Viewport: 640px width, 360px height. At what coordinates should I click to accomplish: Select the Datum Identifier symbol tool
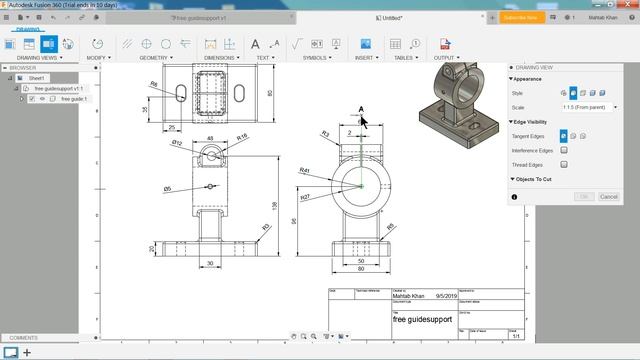coord(336,44)
